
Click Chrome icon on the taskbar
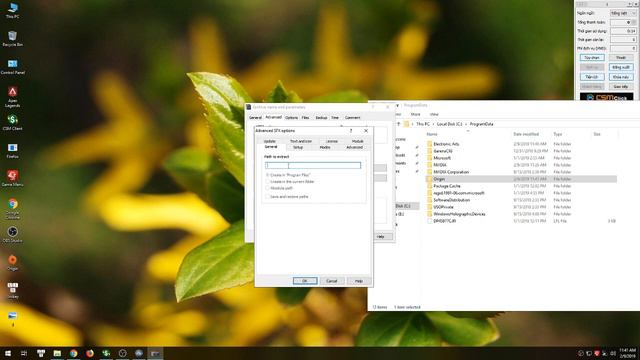tap(73, 353)
